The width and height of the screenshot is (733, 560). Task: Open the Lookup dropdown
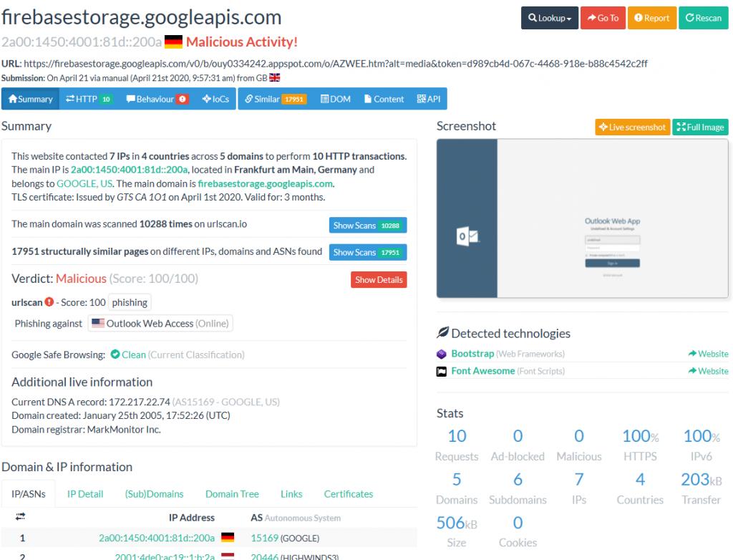pyautogui.click(x=549, y=18)
